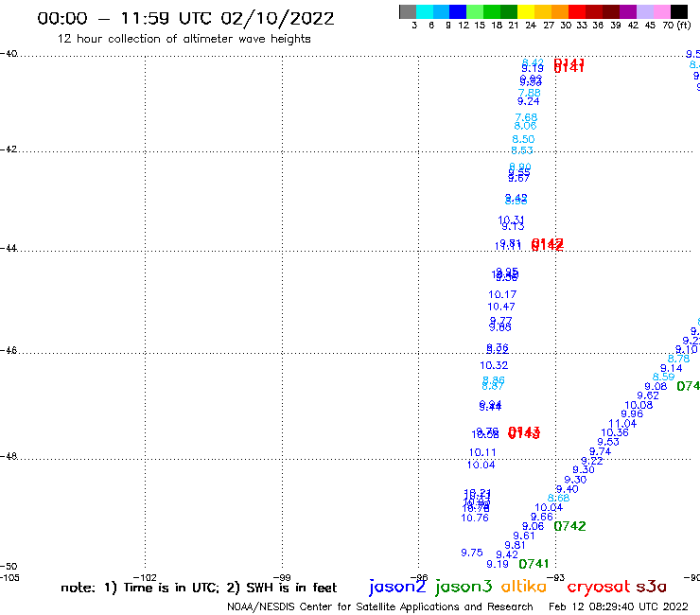Click wave height value 8.59

(663, 377)
